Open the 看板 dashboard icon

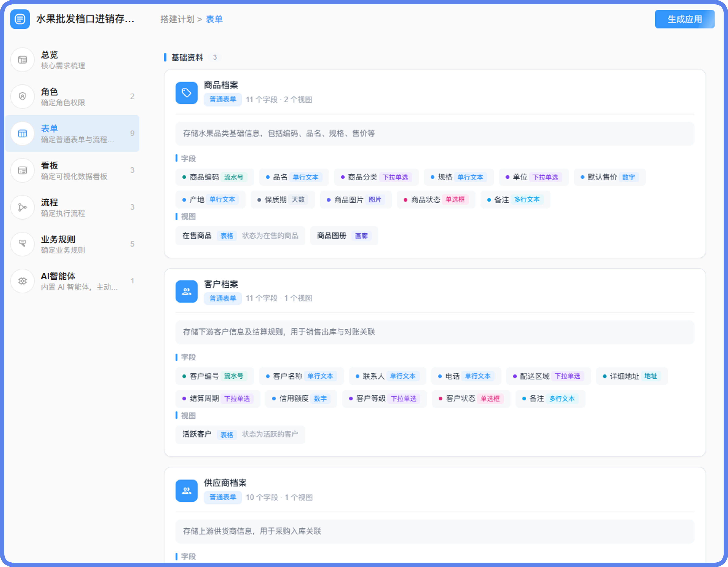coord(22,170)
